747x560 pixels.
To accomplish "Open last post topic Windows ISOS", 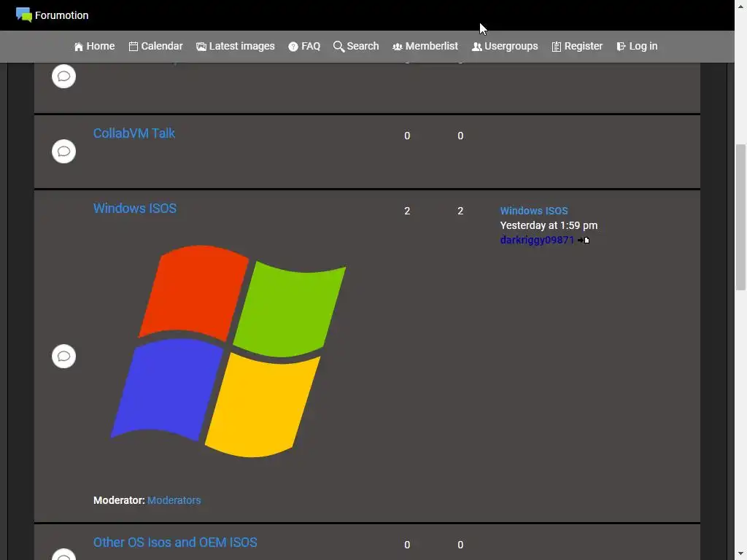I will pos(534,211).
